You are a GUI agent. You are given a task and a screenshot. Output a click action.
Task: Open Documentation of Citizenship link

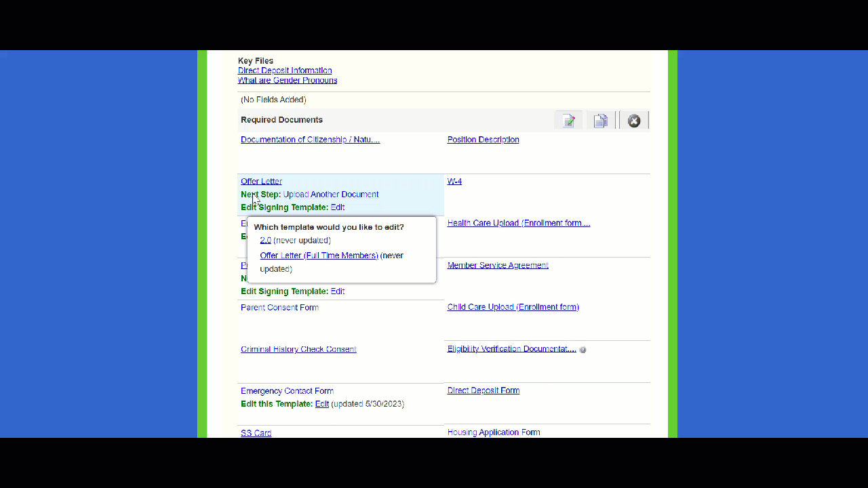click(x=310, y=140)
